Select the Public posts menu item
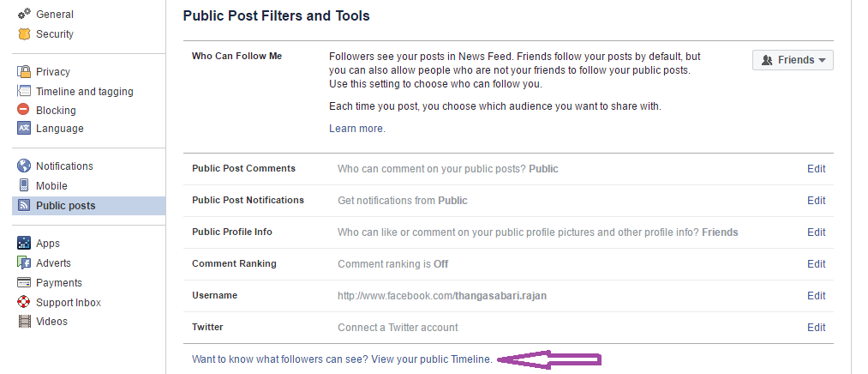868x374 pixels. tap(88, 206)
